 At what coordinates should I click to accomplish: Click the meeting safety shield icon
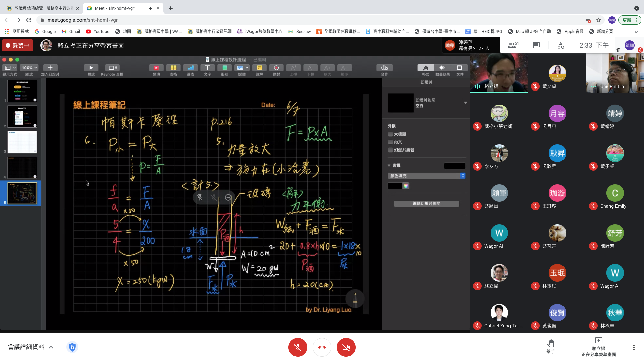pos(72,347)
